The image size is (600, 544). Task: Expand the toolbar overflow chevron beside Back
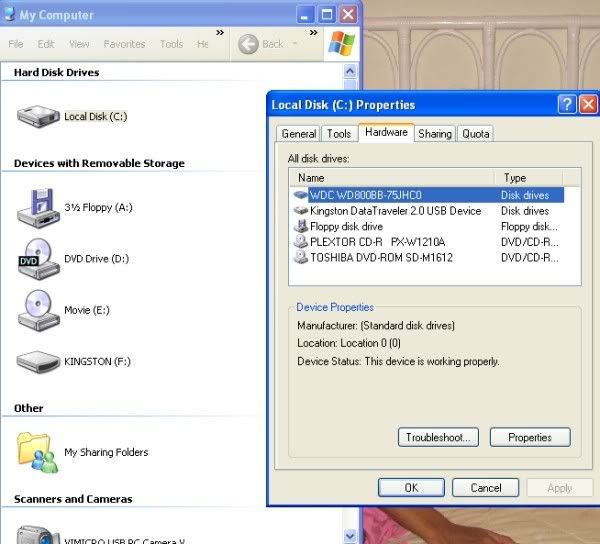click(x=313, y=33)
